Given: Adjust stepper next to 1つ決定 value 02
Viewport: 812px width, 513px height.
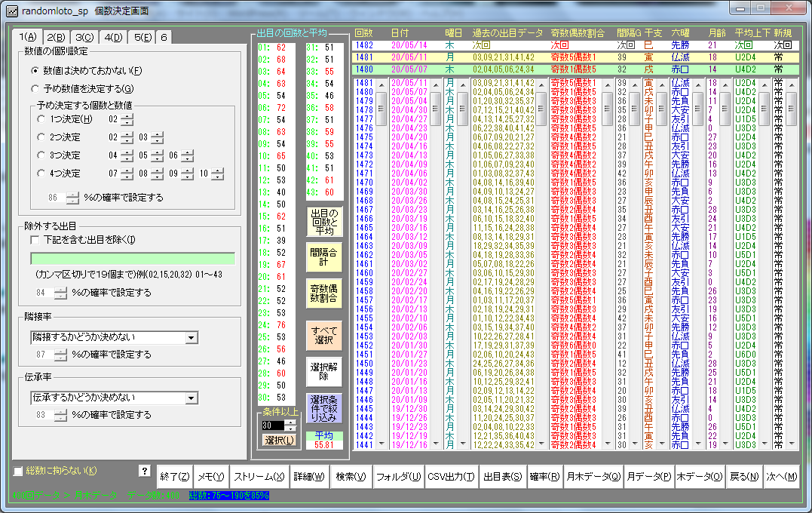Looking at the screenshot, I should [x=127, y=120].
